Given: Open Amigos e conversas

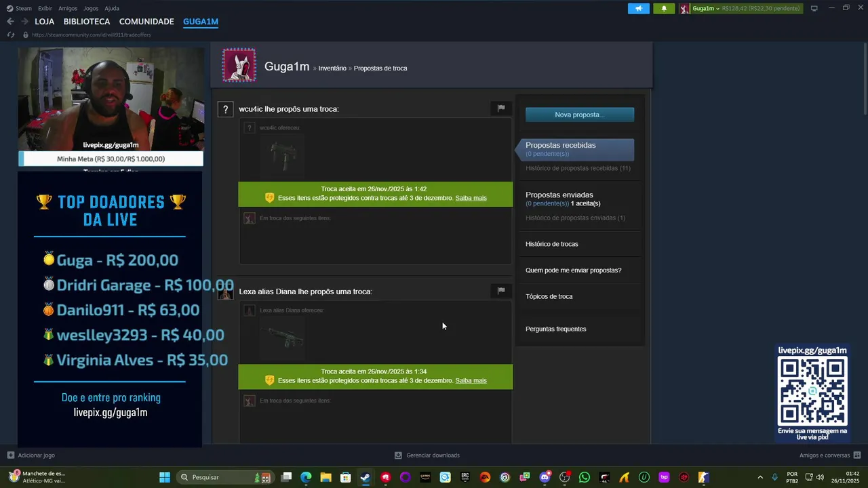Looking at the screenshot, I should (x=830, y=455).
